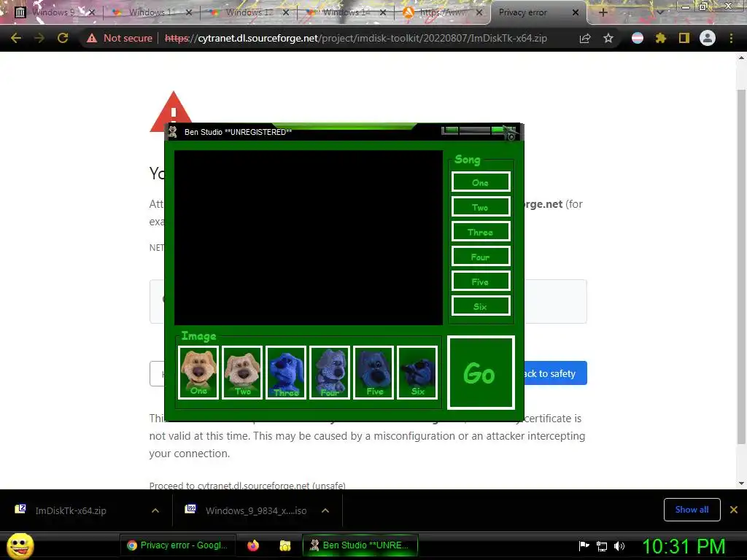The height and width of the screenshot is (560, 747).
Task: Open the striped extension icon in toolbar
Action: coord(638,38)
